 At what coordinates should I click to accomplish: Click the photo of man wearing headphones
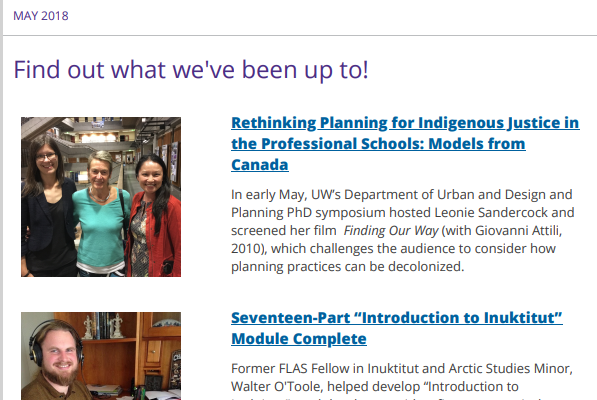tap(101, 356)
